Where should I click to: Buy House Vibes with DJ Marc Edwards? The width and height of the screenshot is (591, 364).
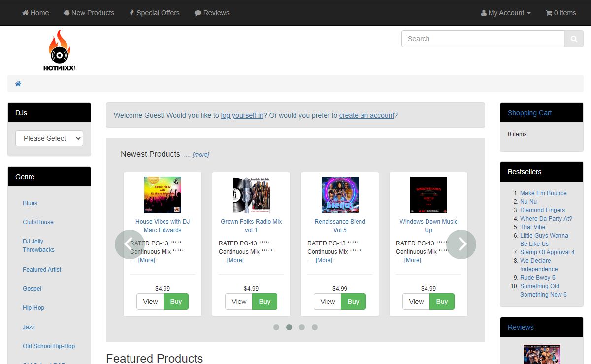[x=176, y=302]
